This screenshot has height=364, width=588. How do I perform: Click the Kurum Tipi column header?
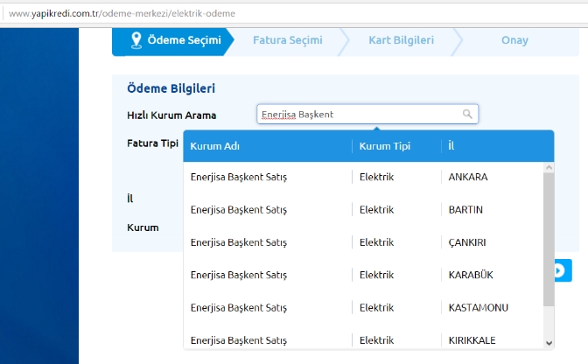click(x=385, y=146)
